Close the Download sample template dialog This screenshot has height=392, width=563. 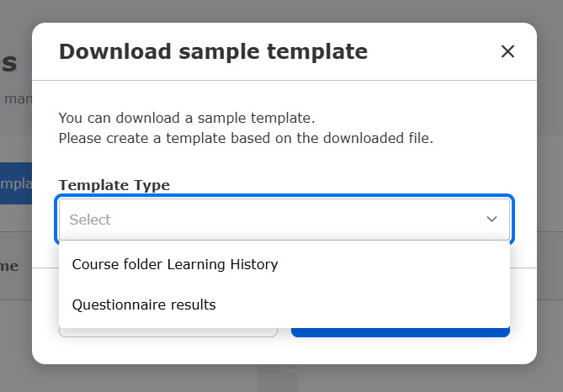[x=507, y=52]
